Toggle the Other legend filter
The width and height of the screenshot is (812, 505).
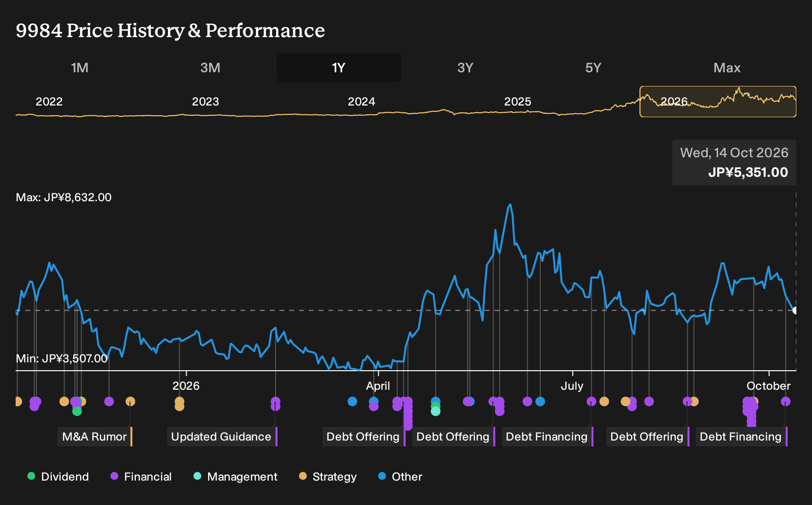[x=400, y=477]
